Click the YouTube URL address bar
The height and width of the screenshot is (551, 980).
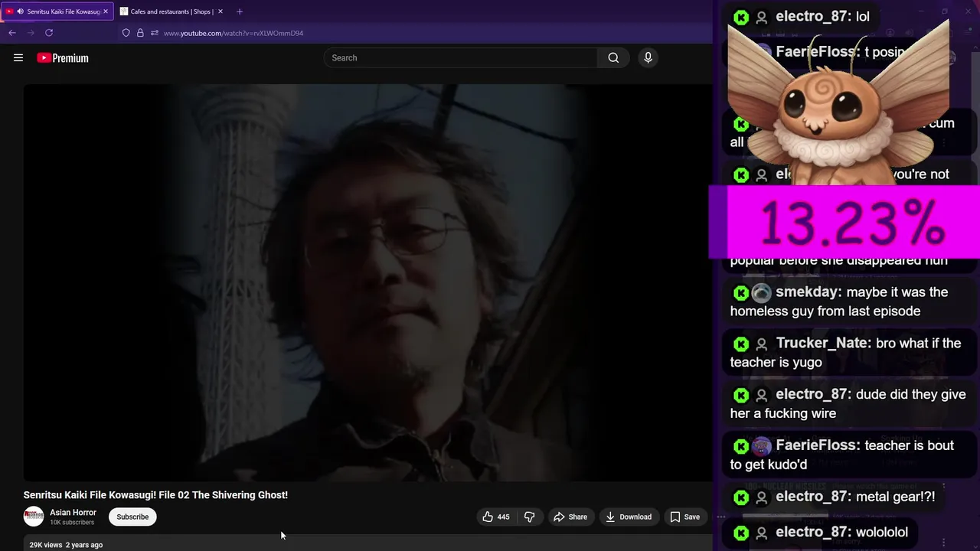(233, 33)
